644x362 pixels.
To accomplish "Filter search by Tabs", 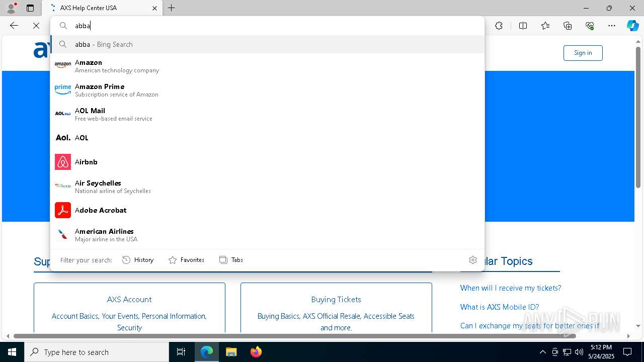I will click(231, 260).
